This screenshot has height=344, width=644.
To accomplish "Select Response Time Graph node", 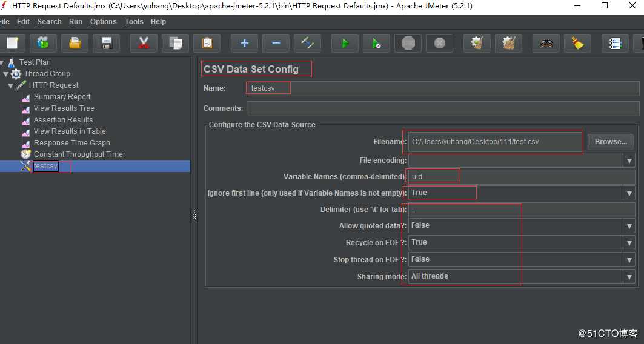I will (x=72, y=143).
